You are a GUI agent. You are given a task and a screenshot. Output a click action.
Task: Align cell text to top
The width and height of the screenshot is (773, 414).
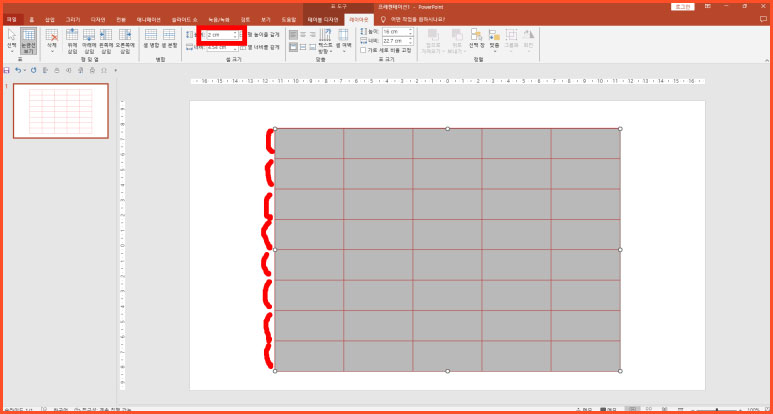[293, 47]
